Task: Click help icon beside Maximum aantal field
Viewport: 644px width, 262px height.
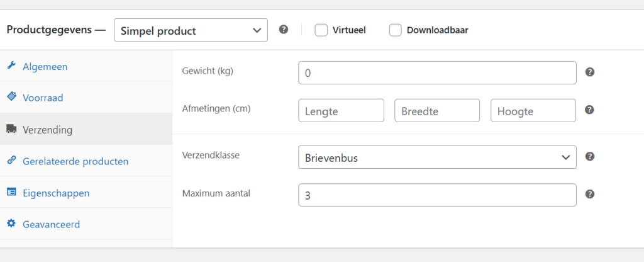Action: click(589, 194)
